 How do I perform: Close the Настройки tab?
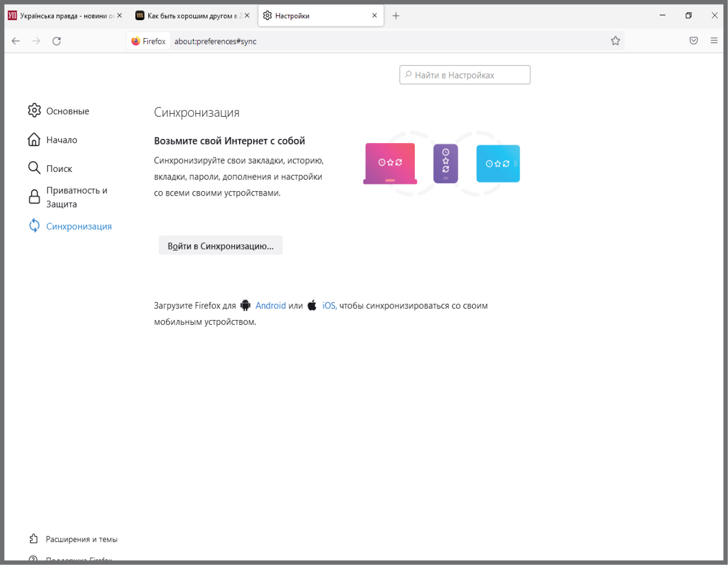(x=375, y=15)
